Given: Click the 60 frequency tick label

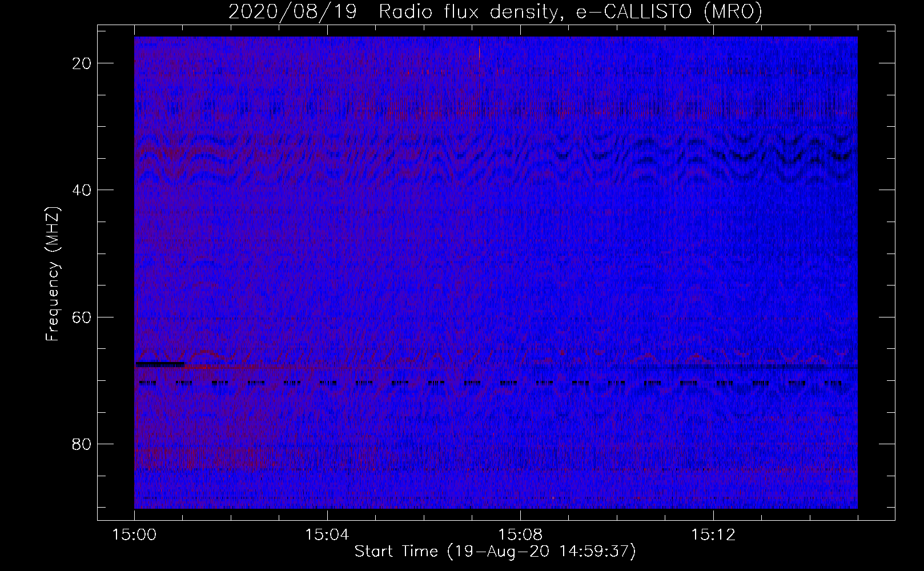Looking at the screenshot, I should click(x=83, y=316).
